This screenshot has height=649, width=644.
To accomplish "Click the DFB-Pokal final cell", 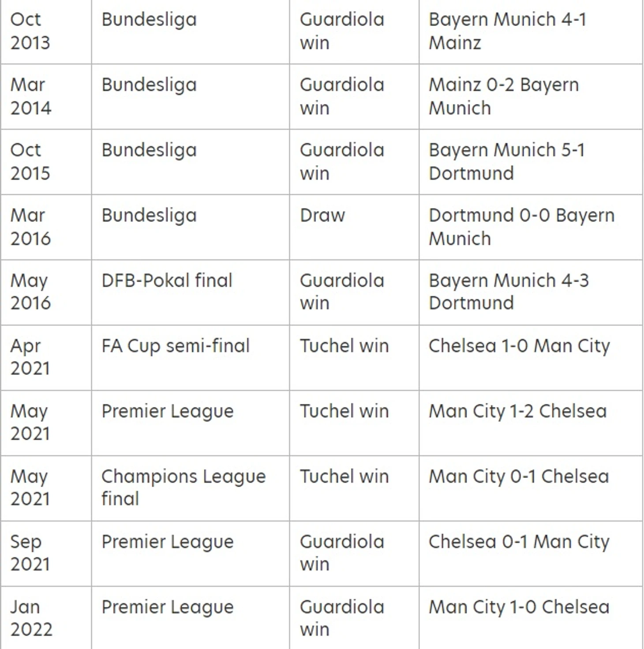I will (166, 281).
